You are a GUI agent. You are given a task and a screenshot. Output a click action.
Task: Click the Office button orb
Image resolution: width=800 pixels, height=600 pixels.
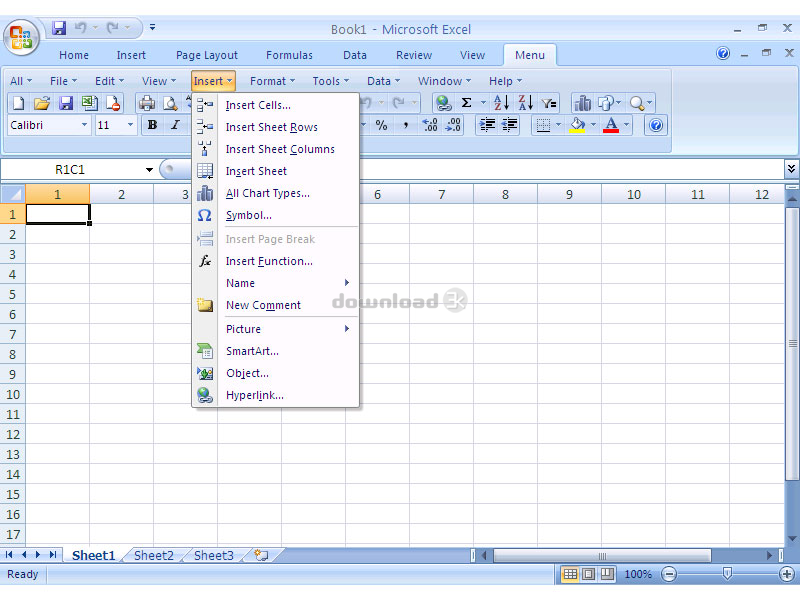coord(21,37)
